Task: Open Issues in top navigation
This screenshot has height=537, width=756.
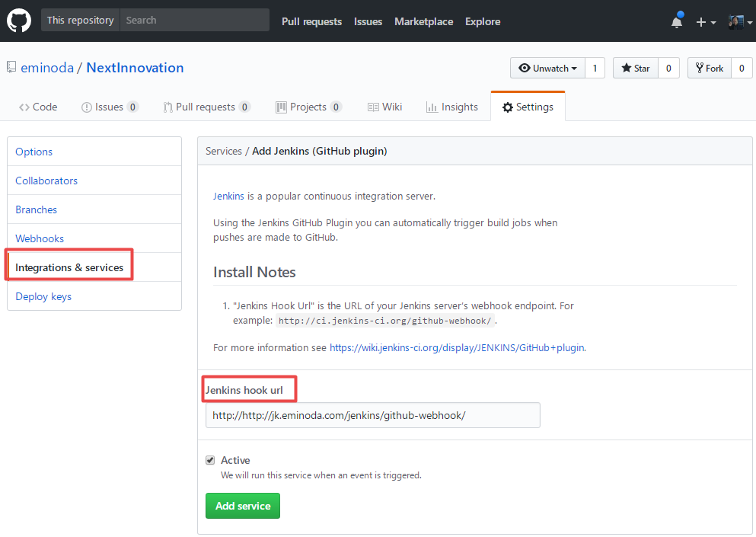Action: tap(368, 22)
